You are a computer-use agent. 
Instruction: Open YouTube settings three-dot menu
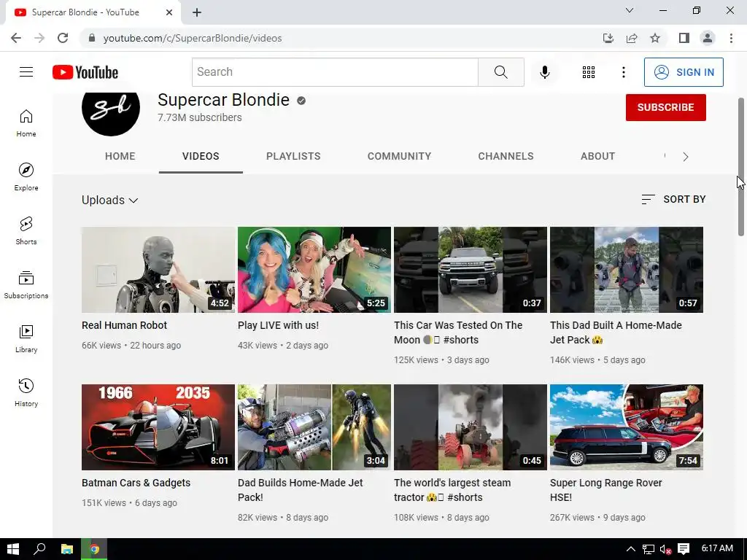click(623, 72)
